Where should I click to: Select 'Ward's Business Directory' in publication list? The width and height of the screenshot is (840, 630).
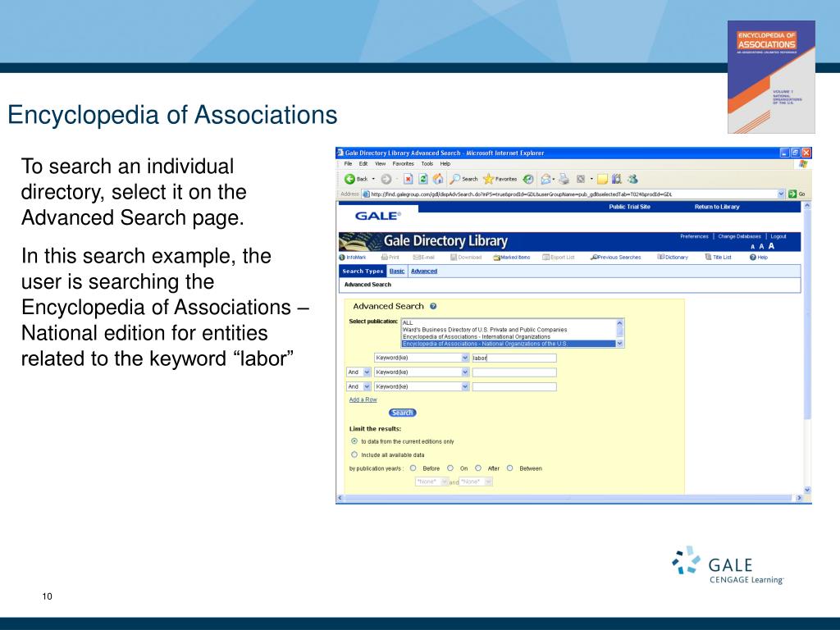pos(509,330)
